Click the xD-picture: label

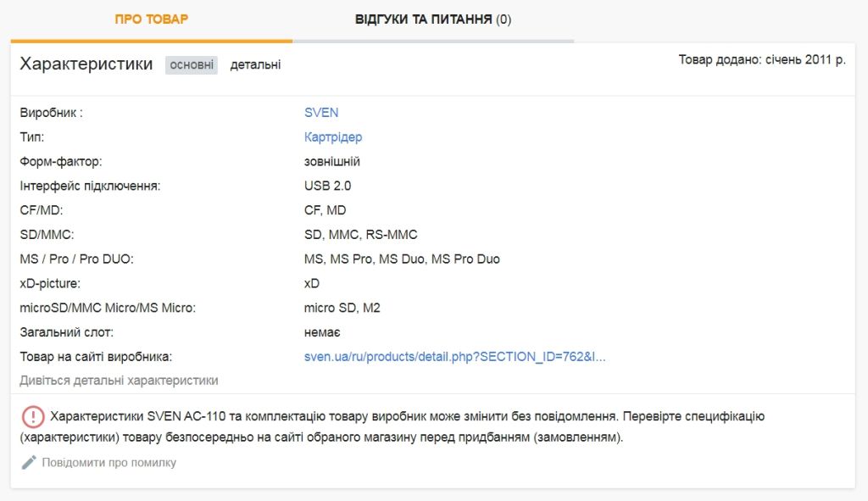(50, 283)
